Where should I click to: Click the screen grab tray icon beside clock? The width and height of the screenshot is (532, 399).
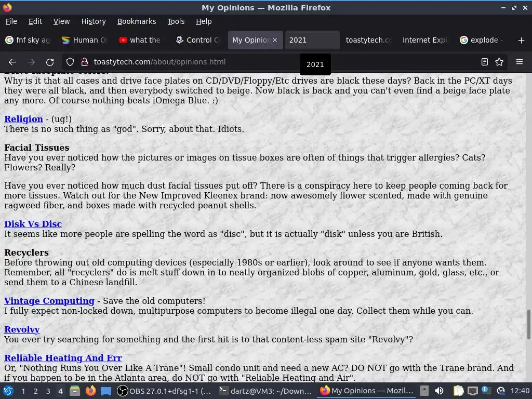tap(501, 391)
